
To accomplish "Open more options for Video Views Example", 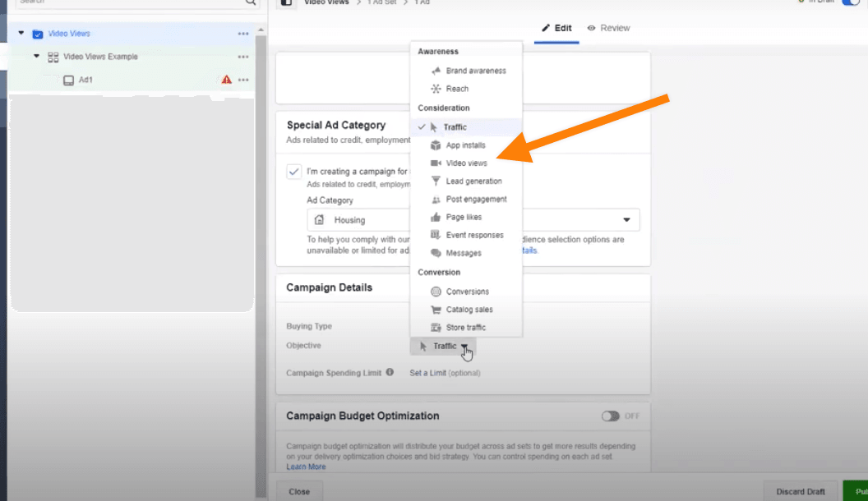I will pos(243,57).
